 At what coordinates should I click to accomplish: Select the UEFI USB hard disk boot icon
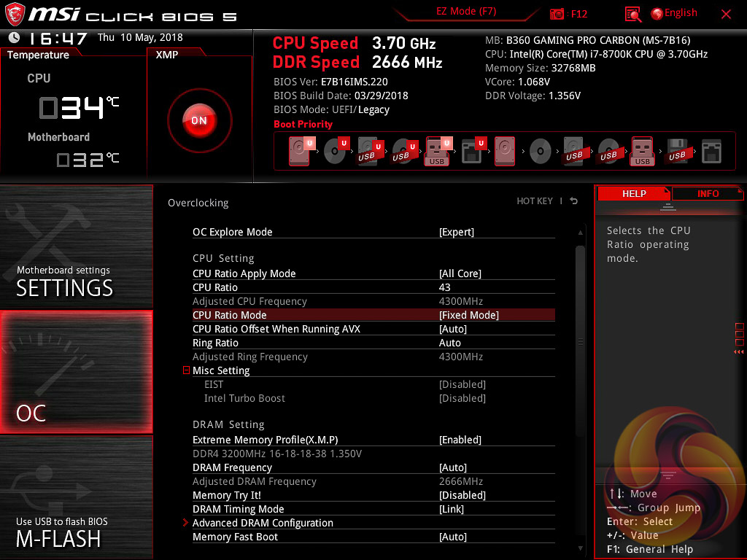pyautogui.click(x=371, y=151)
